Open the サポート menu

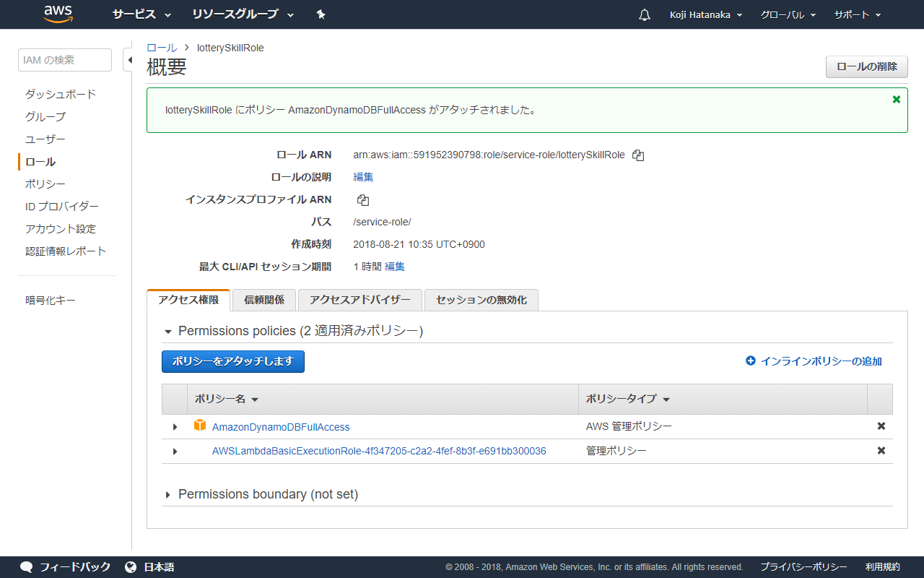click(x=858, y=14)
